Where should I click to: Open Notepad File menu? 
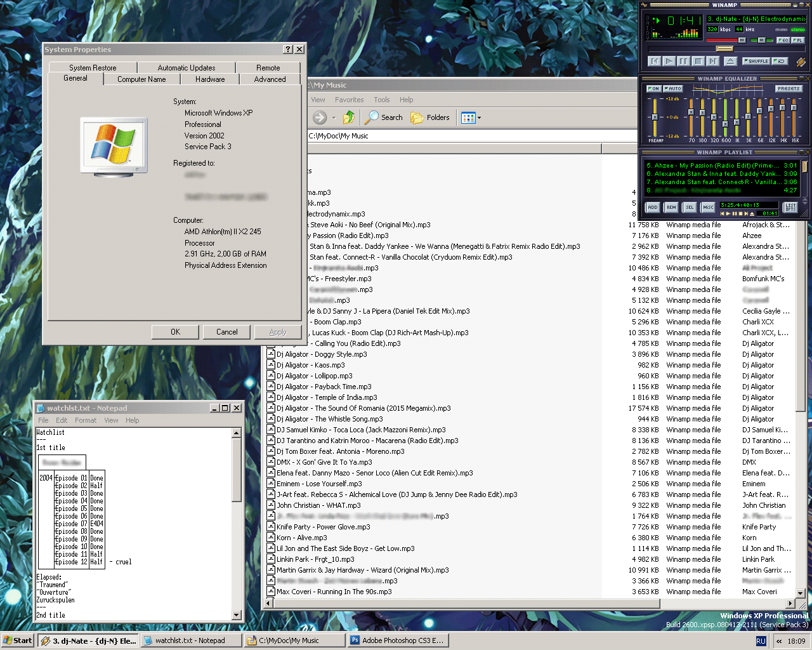43,420
